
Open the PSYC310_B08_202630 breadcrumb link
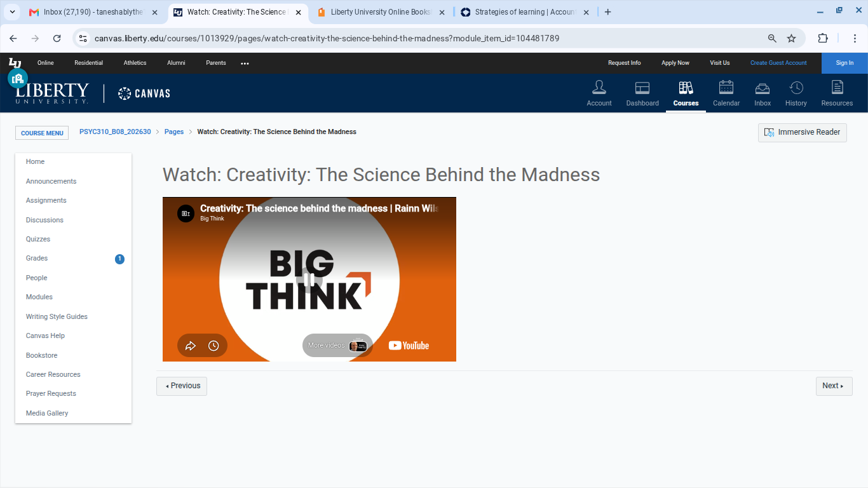pos(115,132)
